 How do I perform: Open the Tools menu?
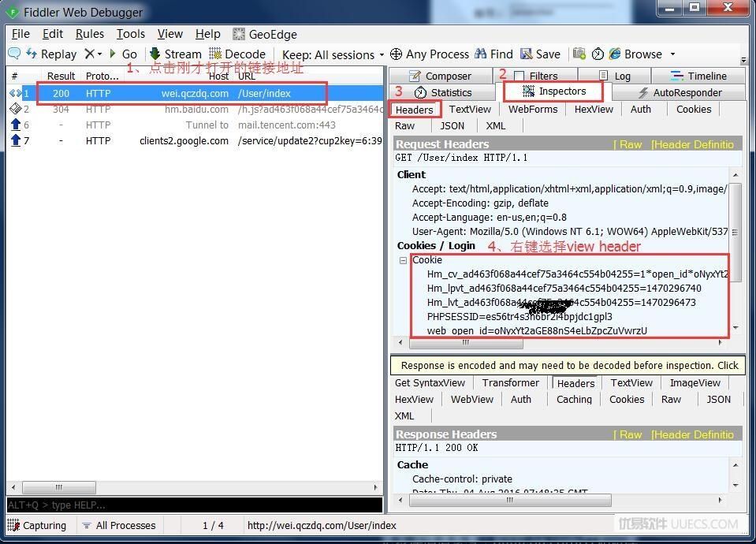[x=131, y=34]
